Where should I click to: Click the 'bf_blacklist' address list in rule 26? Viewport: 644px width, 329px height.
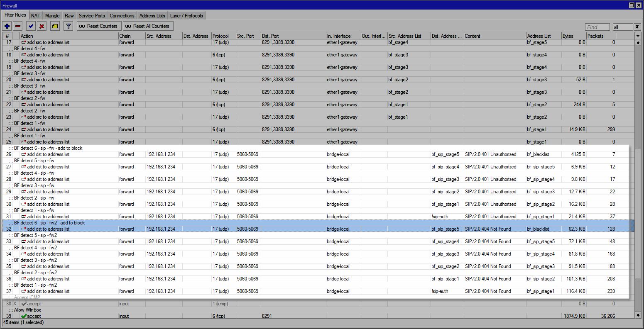pos(538,154)
